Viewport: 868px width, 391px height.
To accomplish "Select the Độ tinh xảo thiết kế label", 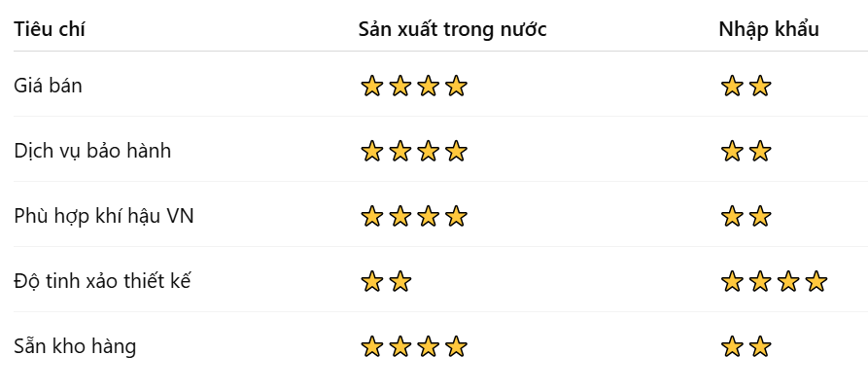I will click(103, 281).
